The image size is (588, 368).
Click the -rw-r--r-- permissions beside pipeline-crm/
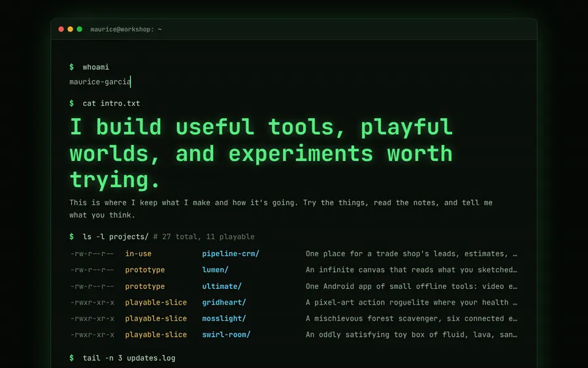pyautogui.click(x=92, y=254)
